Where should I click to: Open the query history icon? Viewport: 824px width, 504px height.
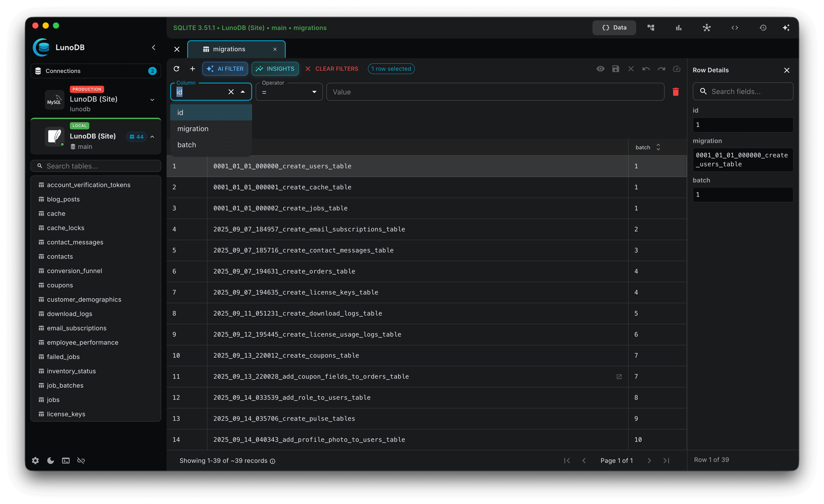[763, 28]
